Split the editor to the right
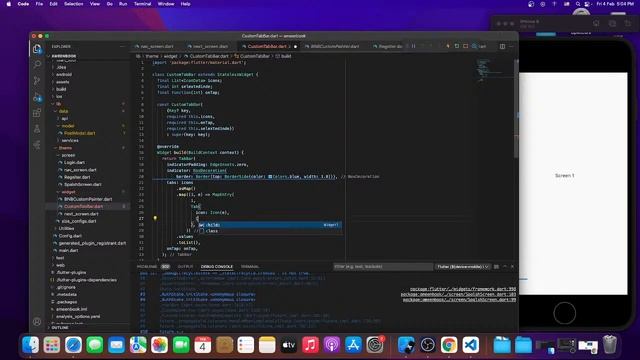The image size is (640, 360). (x=502, y=46)
